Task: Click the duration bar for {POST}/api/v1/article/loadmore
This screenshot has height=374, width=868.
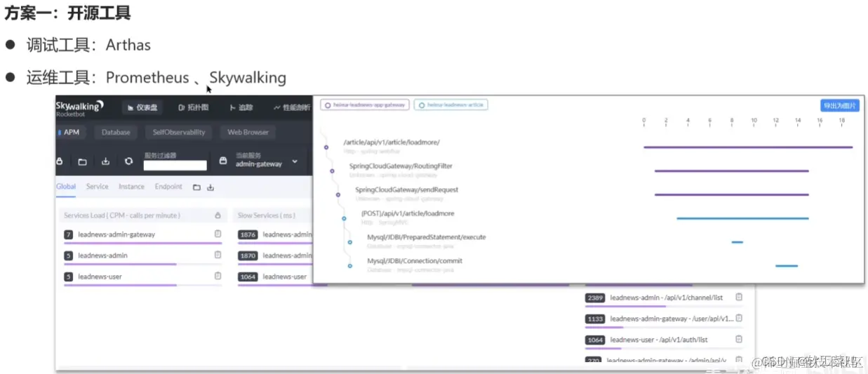Action: [742, 218]
